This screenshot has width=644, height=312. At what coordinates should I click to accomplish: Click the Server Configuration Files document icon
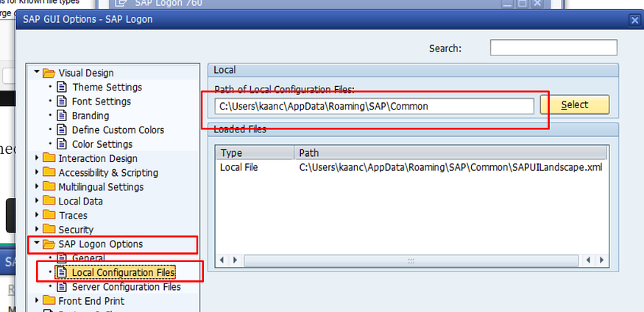coord(62,286)
